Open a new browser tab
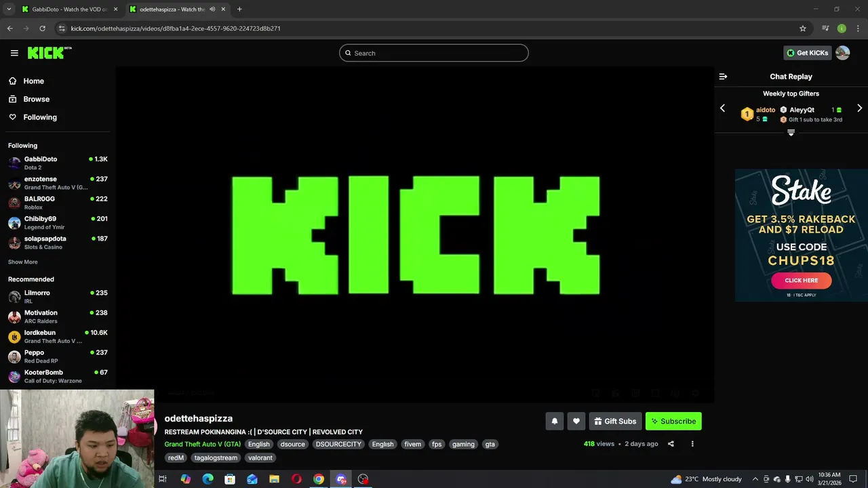 (239, 9)
